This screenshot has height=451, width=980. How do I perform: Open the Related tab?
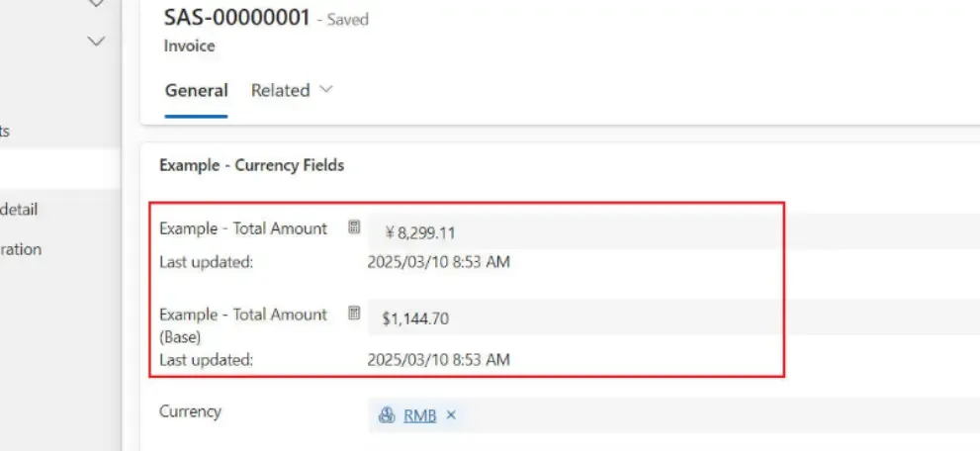point(280,90)
